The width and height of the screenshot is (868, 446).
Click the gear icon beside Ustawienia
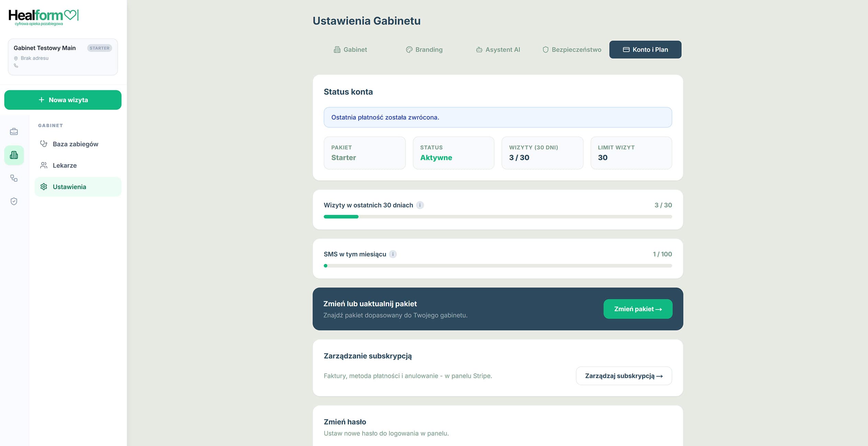tap(44, 187)
